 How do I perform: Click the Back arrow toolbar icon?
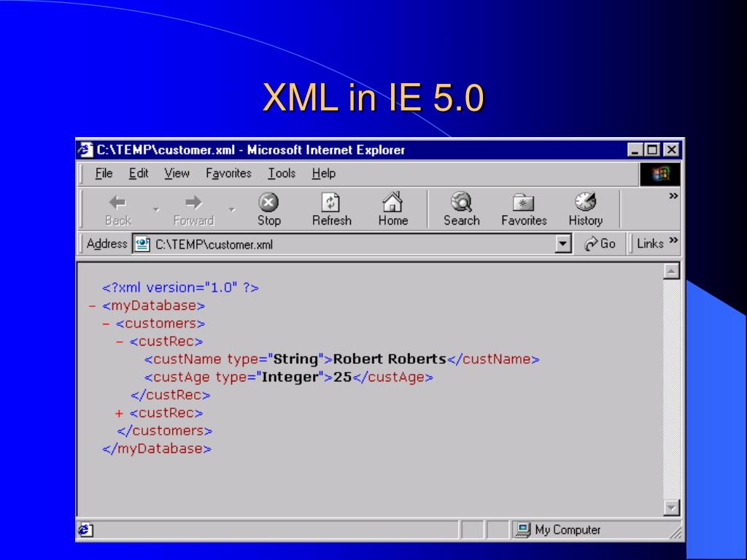click(117, 203)
